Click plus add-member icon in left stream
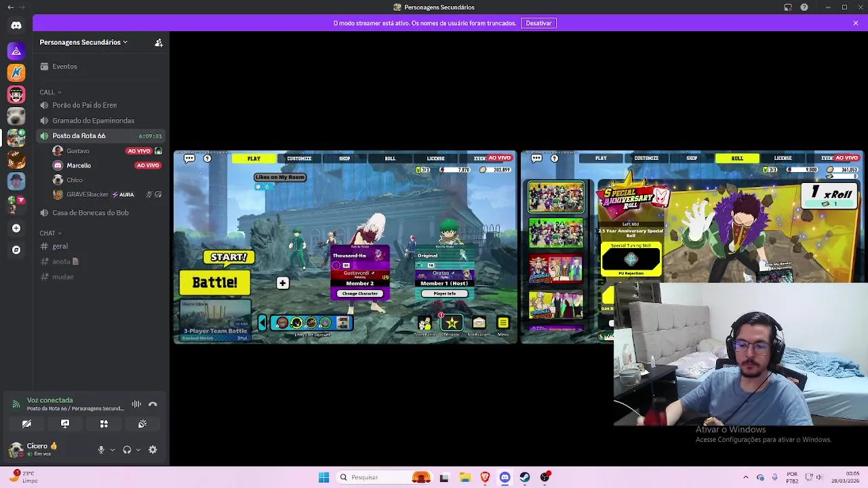The image size is (868, 488). click(283, 283)
